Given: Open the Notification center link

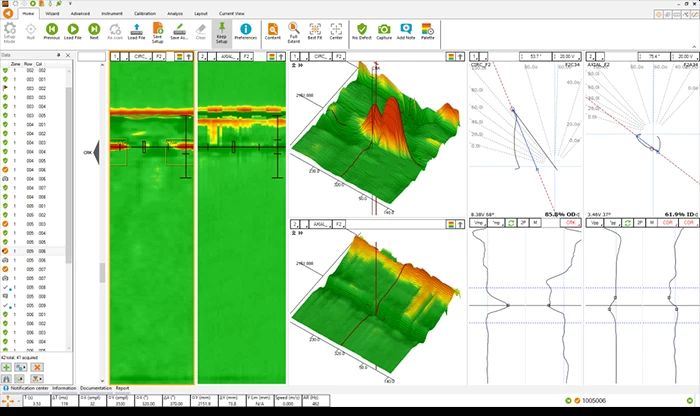Looking at the screenshot, I should [29, 388].
